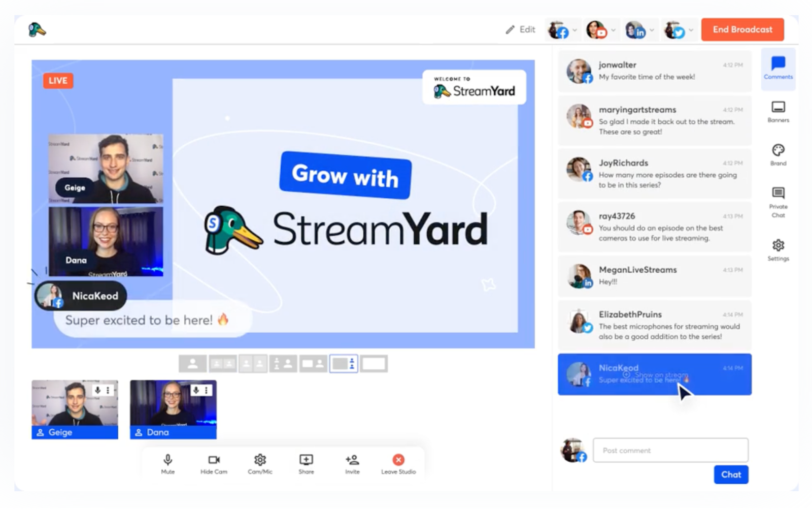Click the LinkedIn destination avatar in header
812x509 pixels.
click(635, 30)
